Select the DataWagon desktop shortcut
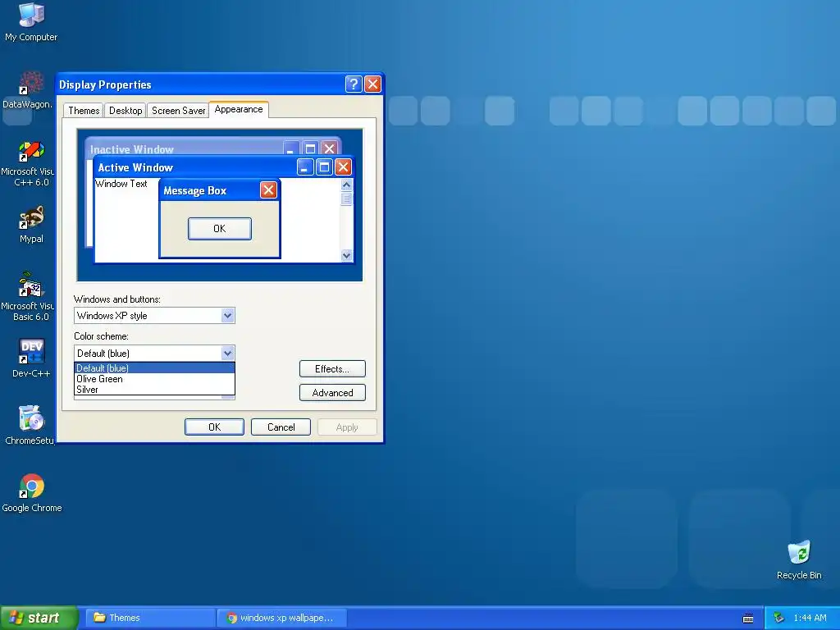Image resolution: width=840 pixels, height=630 pixels. 28,90
